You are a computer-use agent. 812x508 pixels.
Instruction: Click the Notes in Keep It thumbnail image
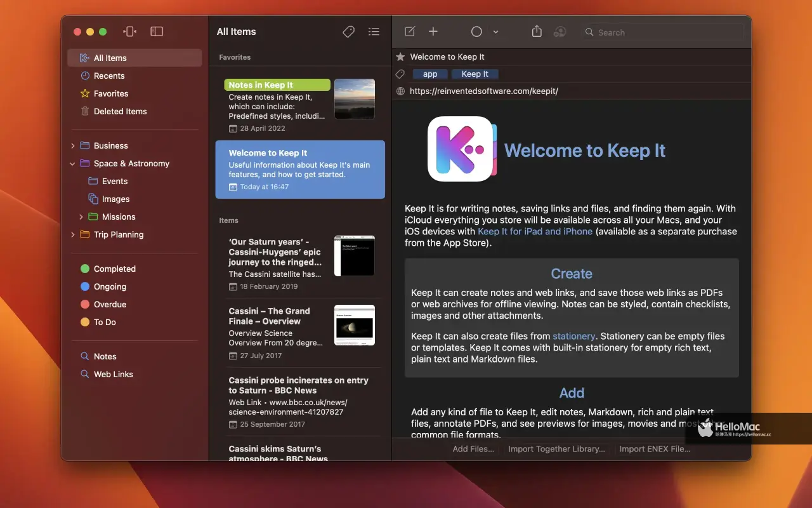pyautogui.click(x=355, y=99)
